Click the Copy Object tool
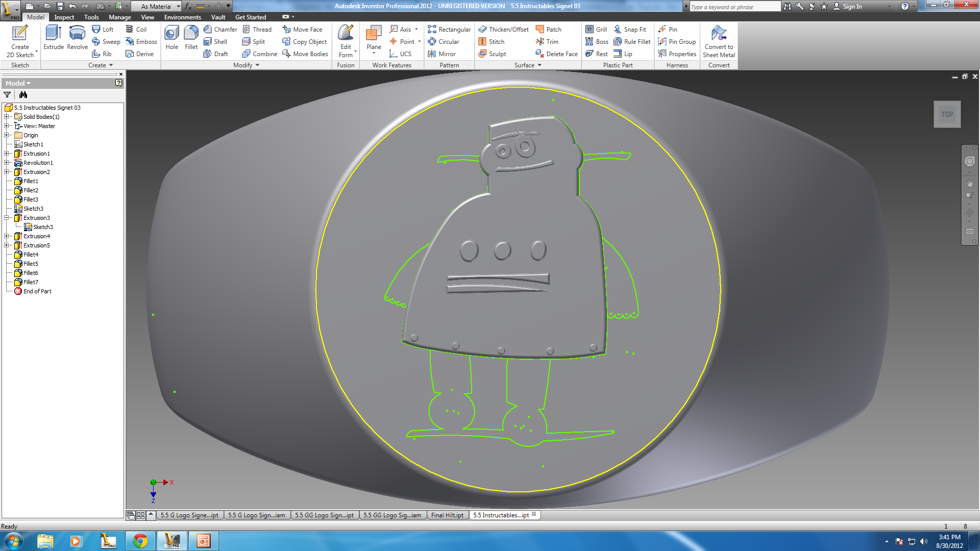 [x=304, y=42]
